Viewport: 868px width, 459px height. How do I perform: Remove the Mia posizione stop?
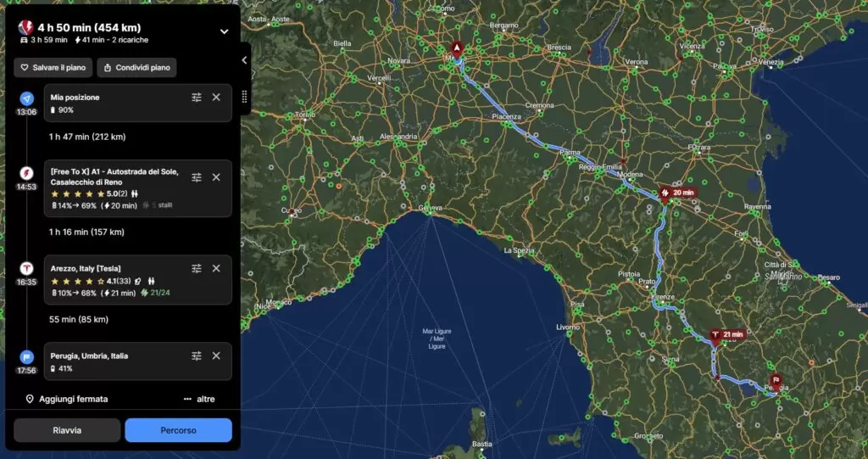(216, 98)
